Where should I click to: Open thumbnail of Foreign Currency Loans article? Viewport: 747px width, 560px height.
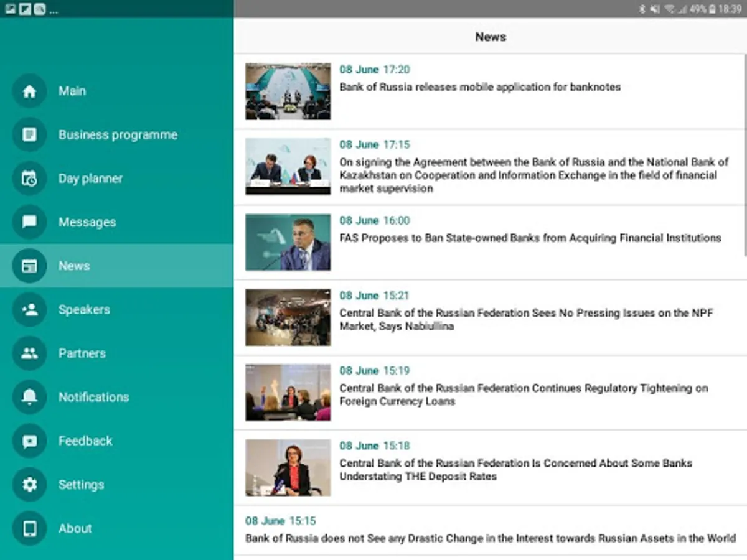(288, 393)
